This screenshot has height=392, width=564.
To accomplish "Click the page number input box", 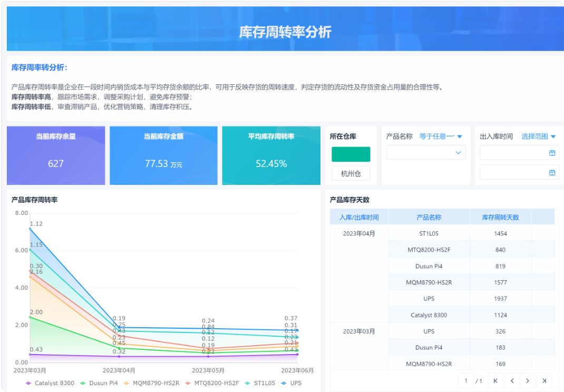I will click(466, 380).
